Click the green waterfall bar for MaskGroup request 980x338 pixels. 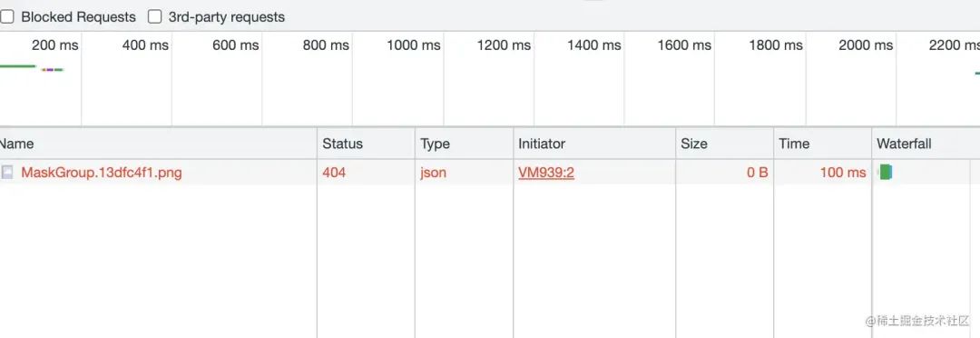886,172
